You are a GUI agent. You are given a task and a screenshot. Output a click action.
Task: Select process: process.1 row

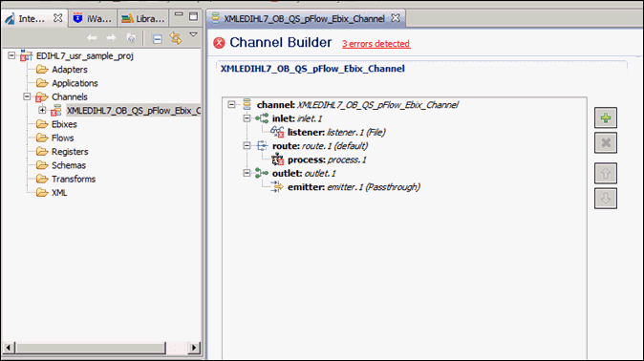(327, 159)
